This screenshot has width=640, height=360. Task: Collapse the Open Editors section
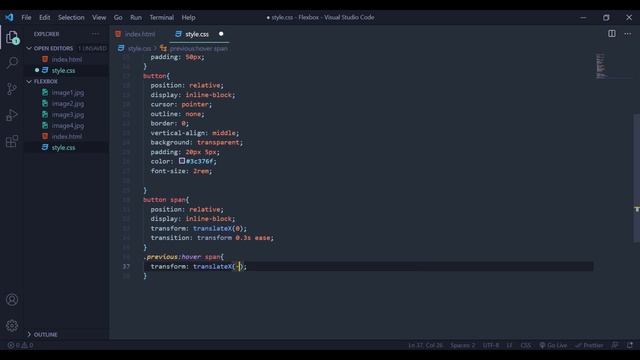[29, 48]
